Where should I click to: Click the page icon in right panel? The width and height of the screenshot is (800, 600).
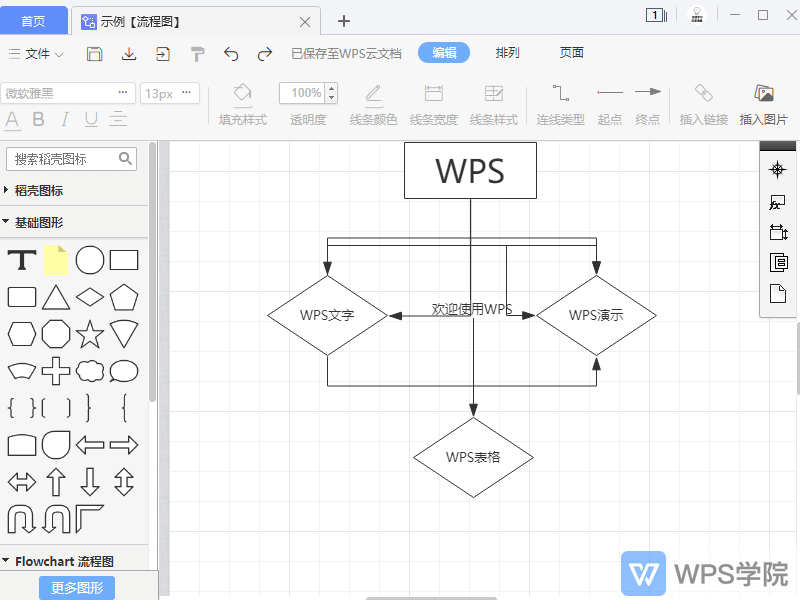pyautogui.click(x=778, y=293)
